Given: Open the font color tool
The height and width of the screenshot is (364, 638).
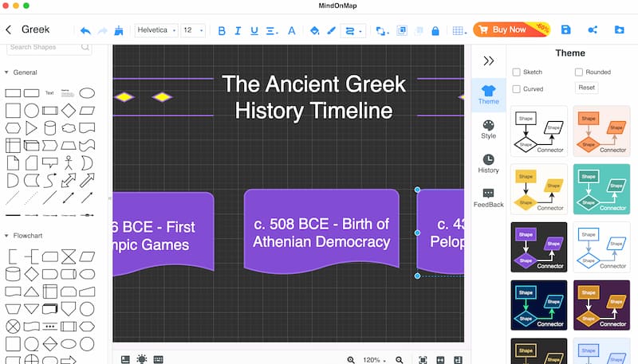Looking at the screenshot, I should tap(292, 31).
